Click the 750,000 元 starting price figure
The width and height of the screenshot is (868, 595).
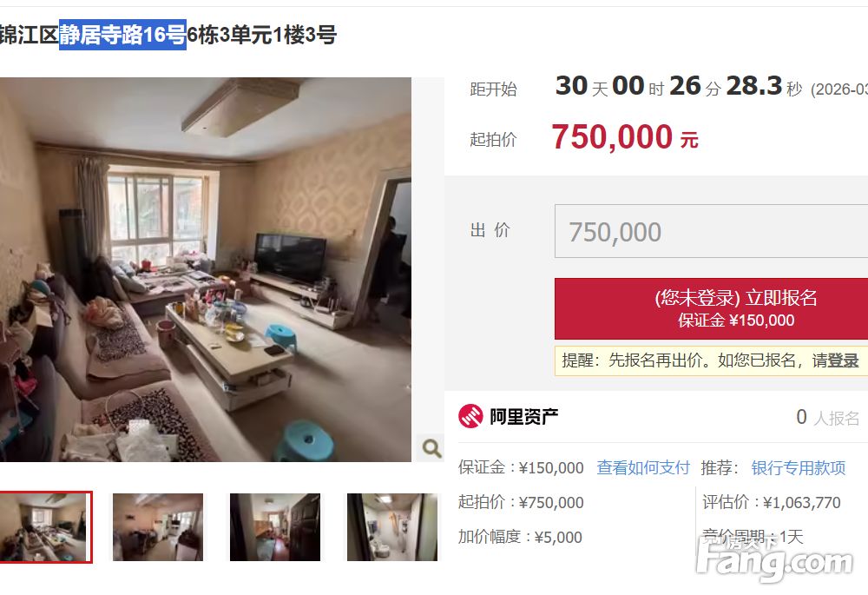[x=624, y=137]
